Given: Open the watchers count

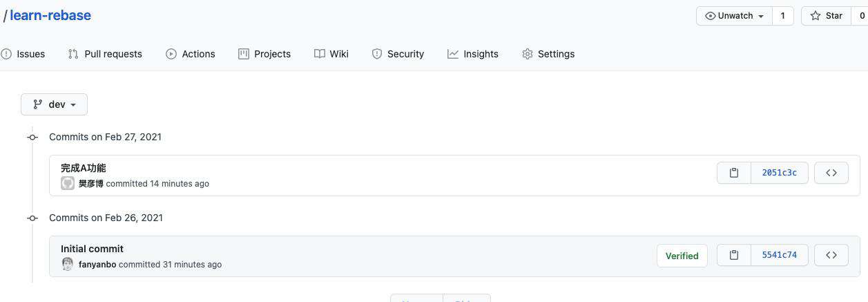Looking at the screenshot, I should click(782, 15).
